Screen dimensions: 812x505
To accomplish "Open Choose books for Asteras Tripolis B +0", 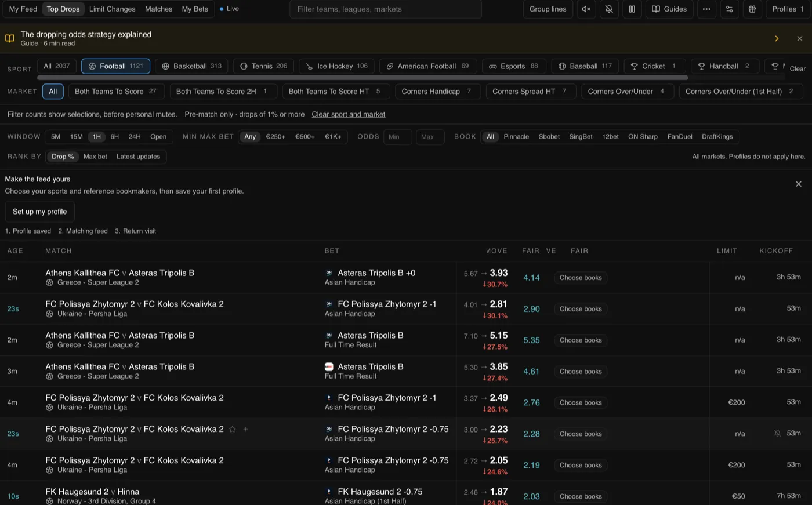I will (581, 278).
